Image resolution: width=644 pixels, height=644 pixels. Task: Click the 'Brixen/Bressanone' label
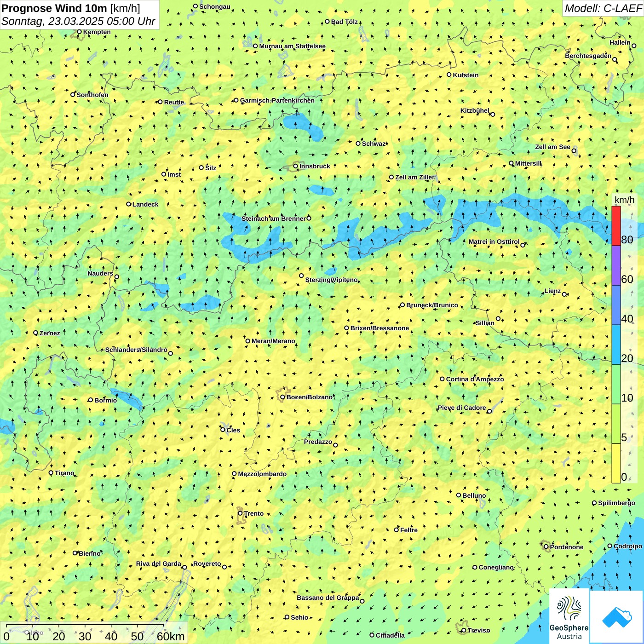click(x=379, y=328)
